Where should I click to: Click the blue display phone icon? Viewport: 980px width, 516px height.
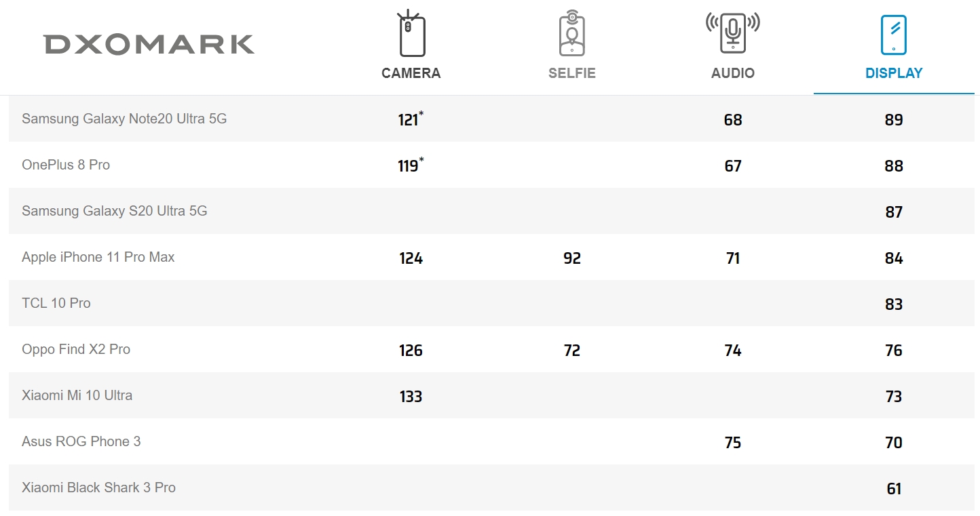click(x=894, y=35)
